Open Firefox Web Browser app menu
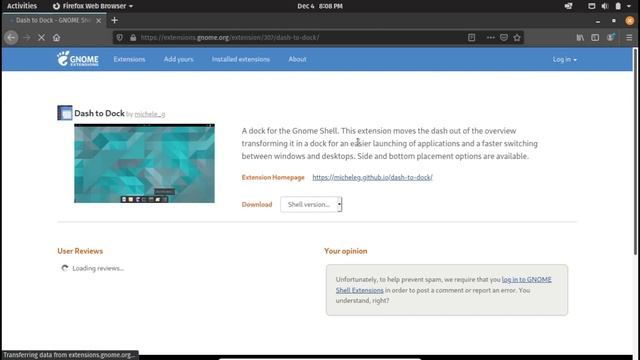This screenshot has width=640, height=360. click(x=93, y=6)
